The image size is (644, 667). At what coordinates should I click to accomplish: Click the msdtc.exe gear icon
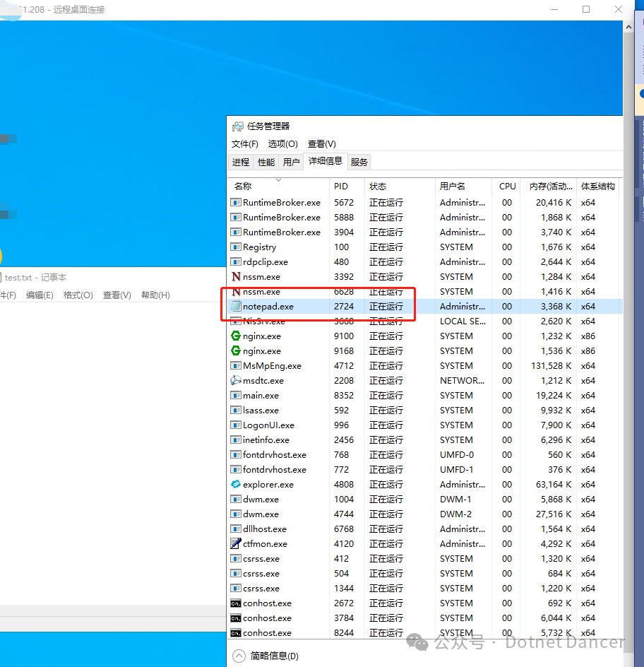pos(237,380)
